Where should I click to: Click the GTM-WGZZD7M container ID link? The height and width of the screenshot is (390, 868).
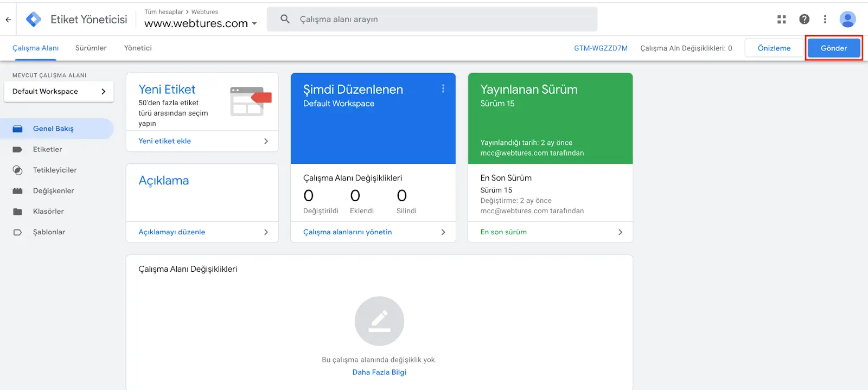[x=601, y=48]
